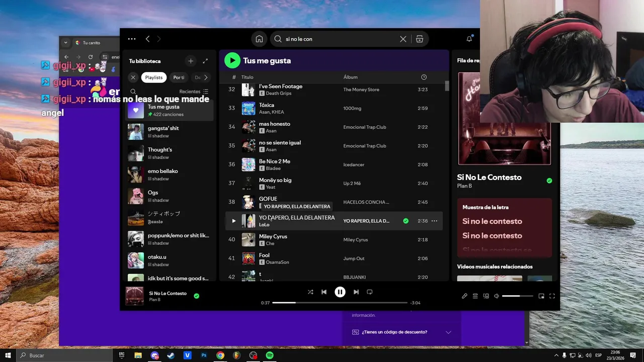This screenshot has width=644, height=362.
Task: Open the gangsta' shit playlist
Action: [169, 132]
